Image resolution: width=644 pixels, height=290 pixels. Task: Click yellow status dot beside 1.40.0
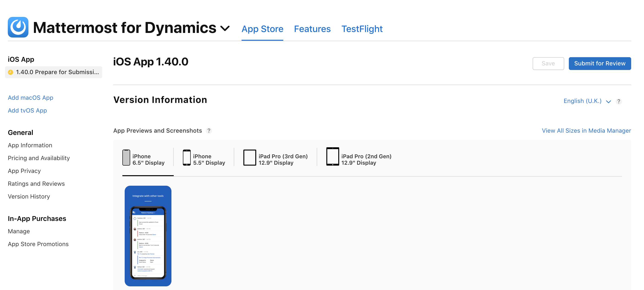pyautogui.click(x=11, y=72)
